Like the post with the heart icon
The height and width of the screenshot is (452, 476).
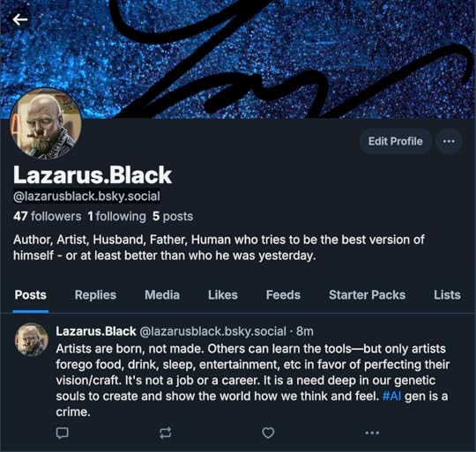pyautogui.click(x=268, y=433)
